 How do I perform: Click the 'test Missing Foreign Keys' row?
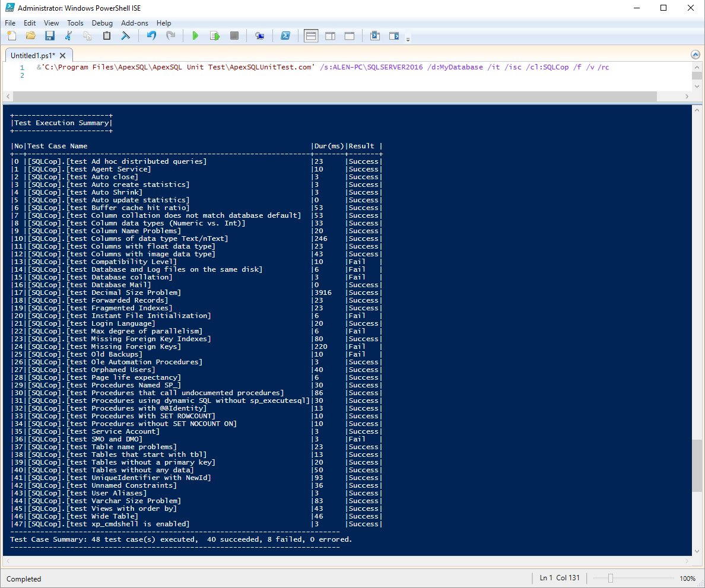[x=196, y=347]
